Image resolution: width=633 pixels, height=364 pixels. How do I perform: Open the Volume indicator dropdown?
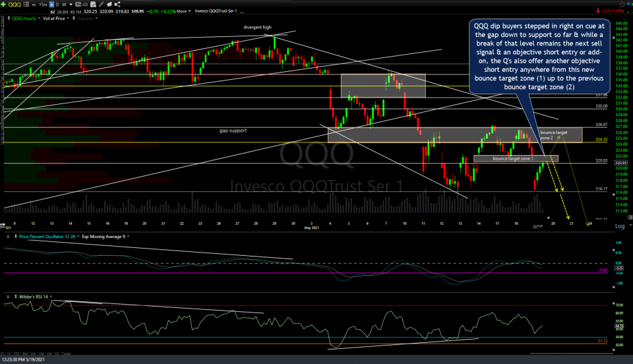tap(96, 18)
